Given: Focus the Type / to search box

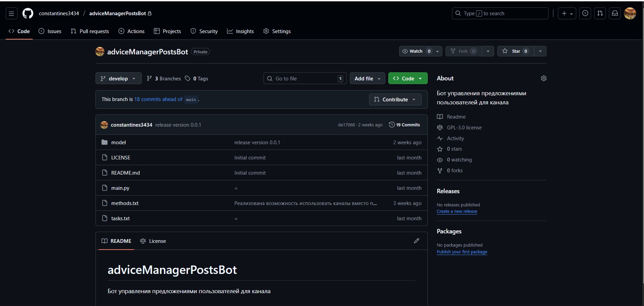Looking at the screenshot, I should click(x=500, y=14).
